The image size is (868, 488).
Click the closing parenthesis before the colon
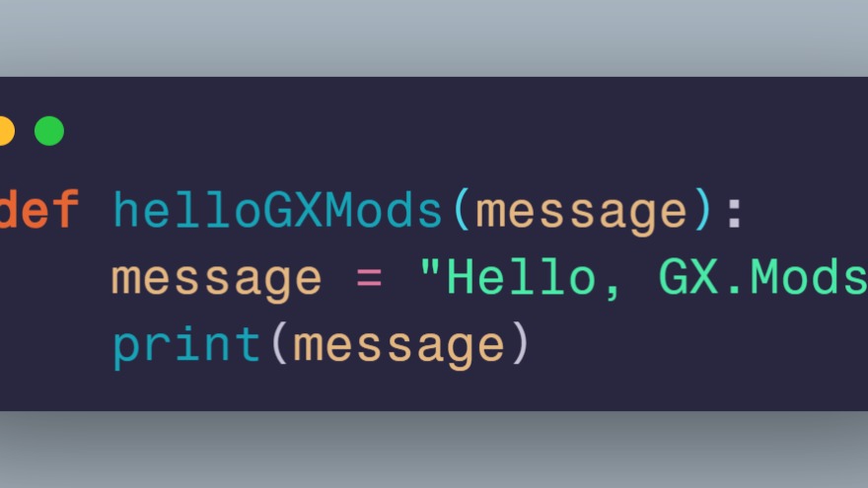point(702,210)
